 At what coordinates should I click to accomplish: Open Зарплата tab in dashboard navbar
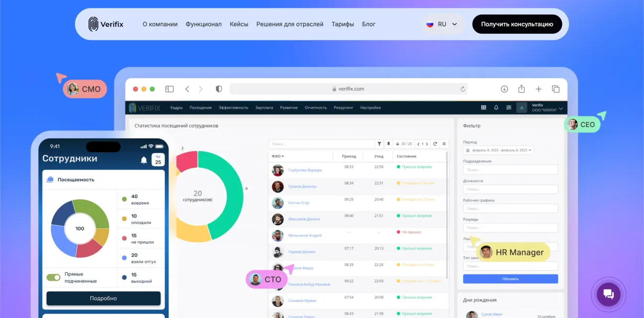(264, 107)
